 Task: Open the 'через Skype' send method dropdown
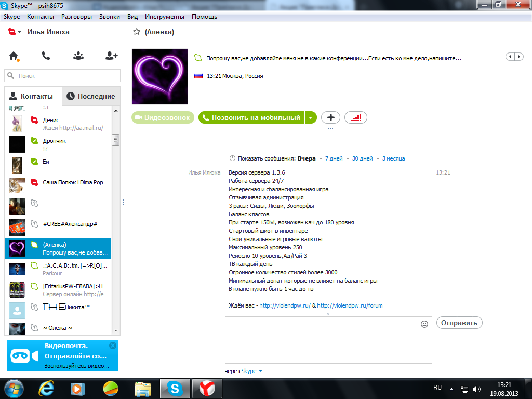pyautogui.click(x=252, y=371)
